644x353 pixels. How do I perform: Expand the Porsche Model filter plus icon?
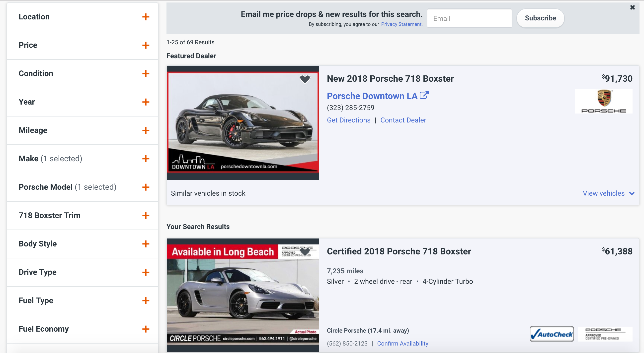click(x=146, y=187)
